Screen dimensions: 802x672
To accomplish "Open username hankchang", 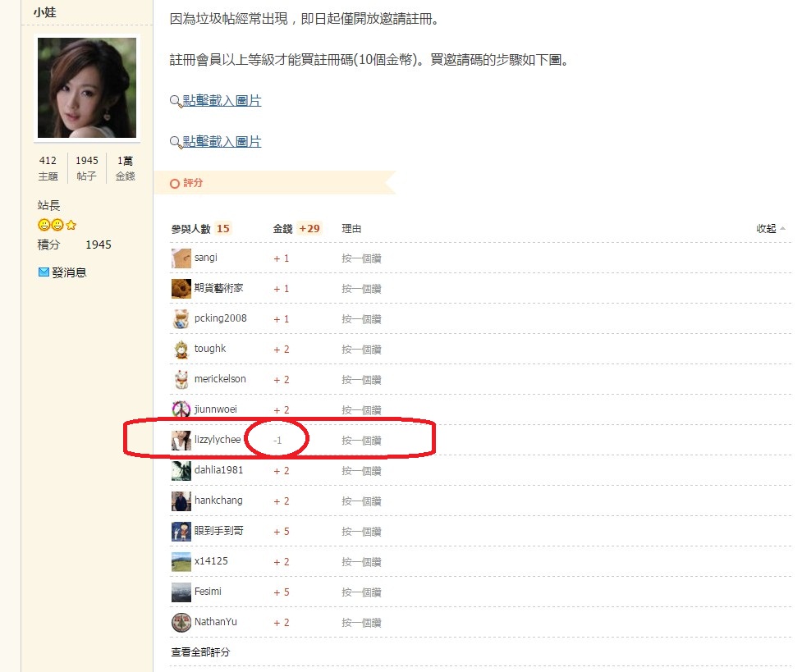I will (x=218, y=501).
